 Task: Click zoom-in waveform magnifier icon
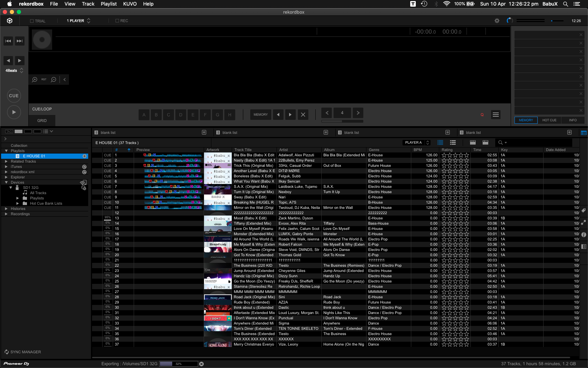point(35,80)
